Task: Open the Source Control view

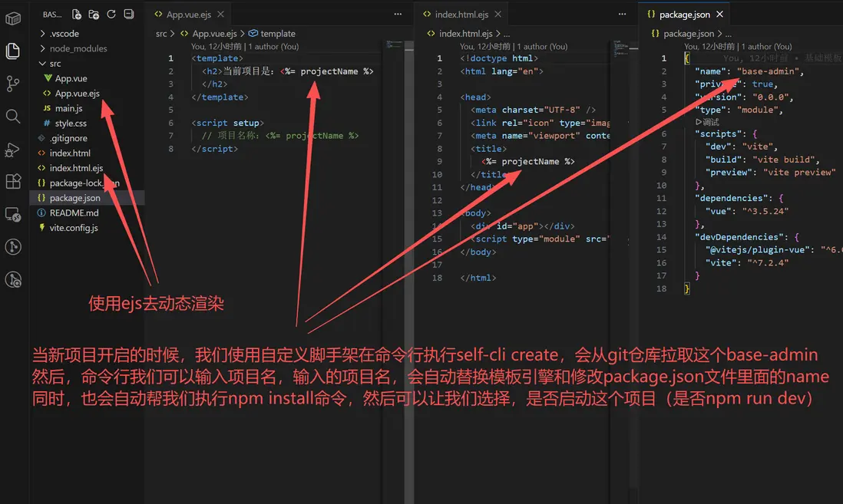Action: pyautogui.click(x=13, y=84)
